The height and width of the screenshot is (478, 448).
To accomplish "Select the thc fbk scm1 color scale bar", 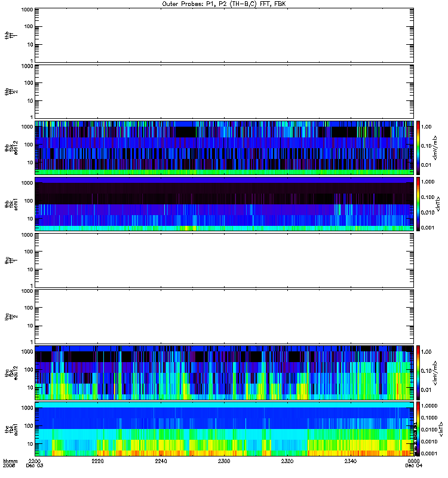I will click(x=418, y=429).
